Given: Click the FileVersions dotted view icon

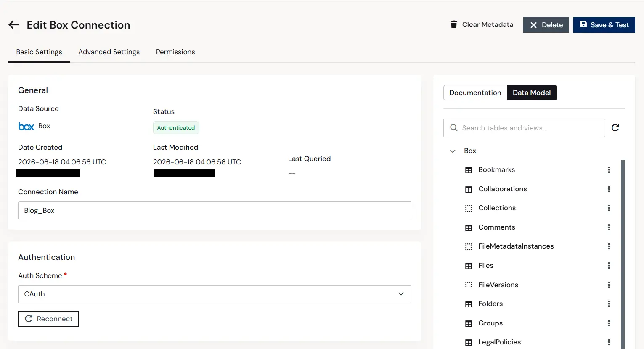Looking at the screenshot, I should [x=469, y=285].
